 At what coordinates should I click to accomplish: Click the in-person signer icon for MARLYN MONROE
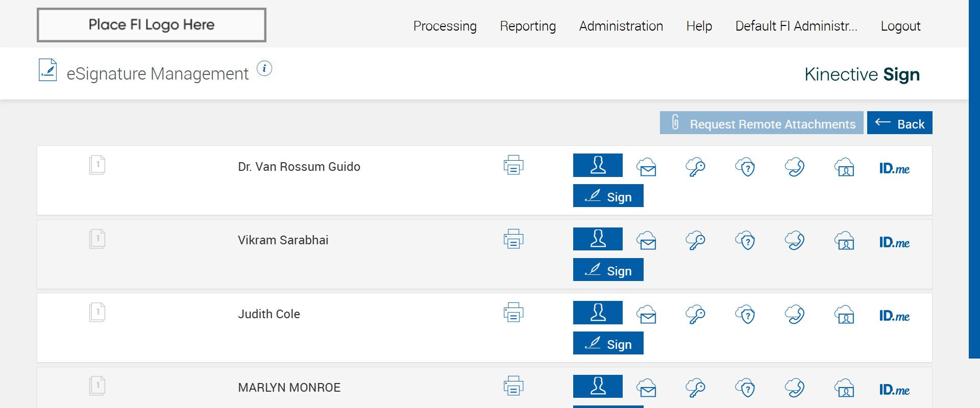coord(598,386)
